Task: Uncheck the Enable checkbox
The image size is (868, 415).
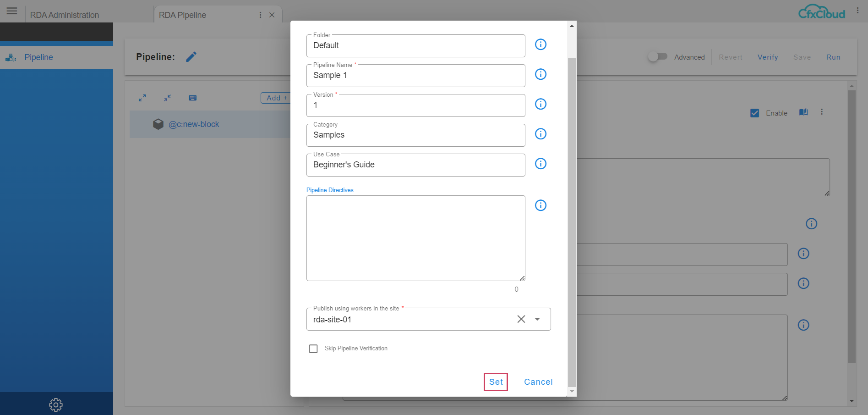Action: [754, 113]
